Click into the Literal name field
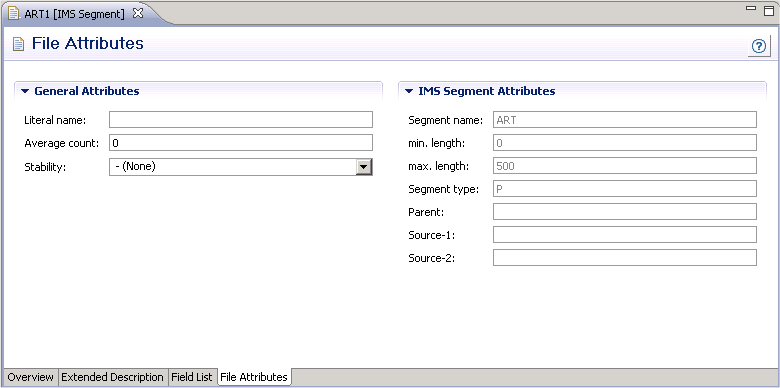 pyautogui.click(x=241, y=119)
